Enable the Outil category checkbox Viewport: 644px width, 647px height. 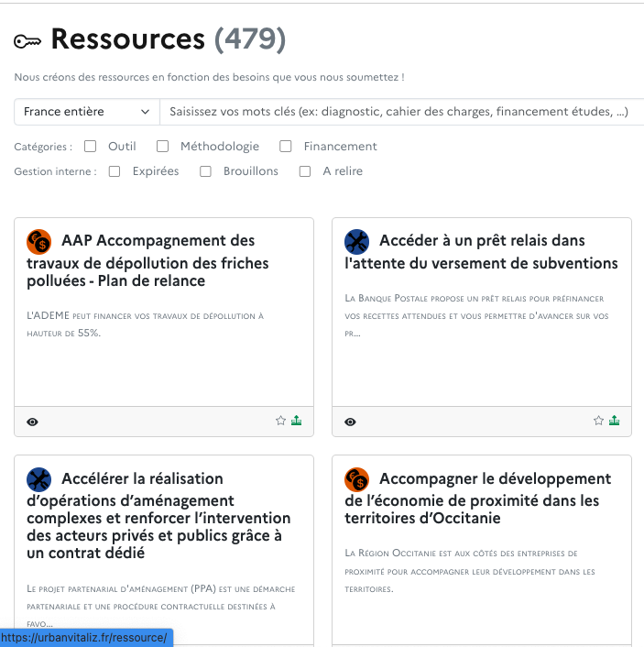pyautogui.click(x=91, y=146)
